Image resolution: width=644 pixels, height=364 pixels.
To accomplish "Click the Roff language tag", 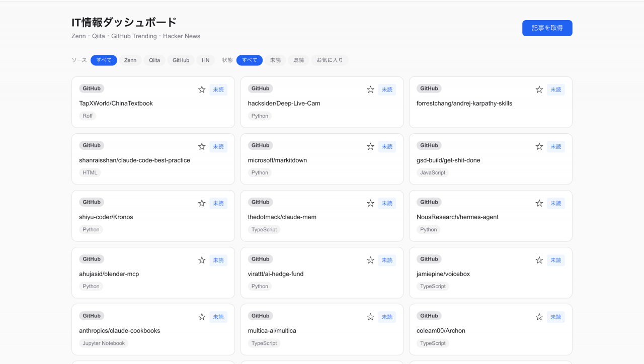I will click(88, 116).
